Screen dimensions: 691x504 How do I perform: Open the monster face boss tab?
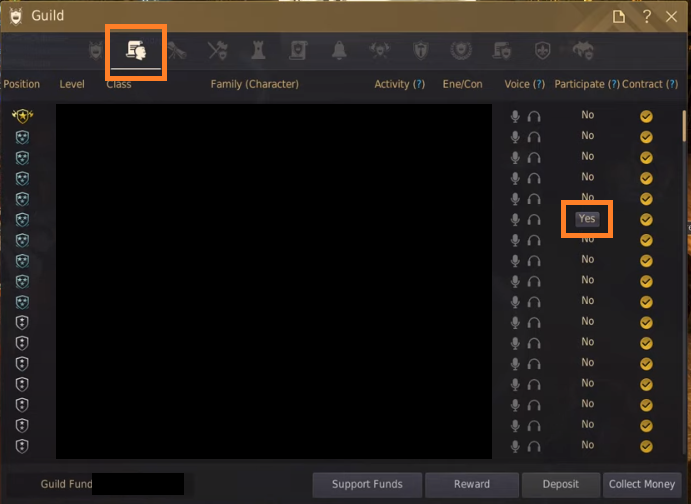pos(583,51)
